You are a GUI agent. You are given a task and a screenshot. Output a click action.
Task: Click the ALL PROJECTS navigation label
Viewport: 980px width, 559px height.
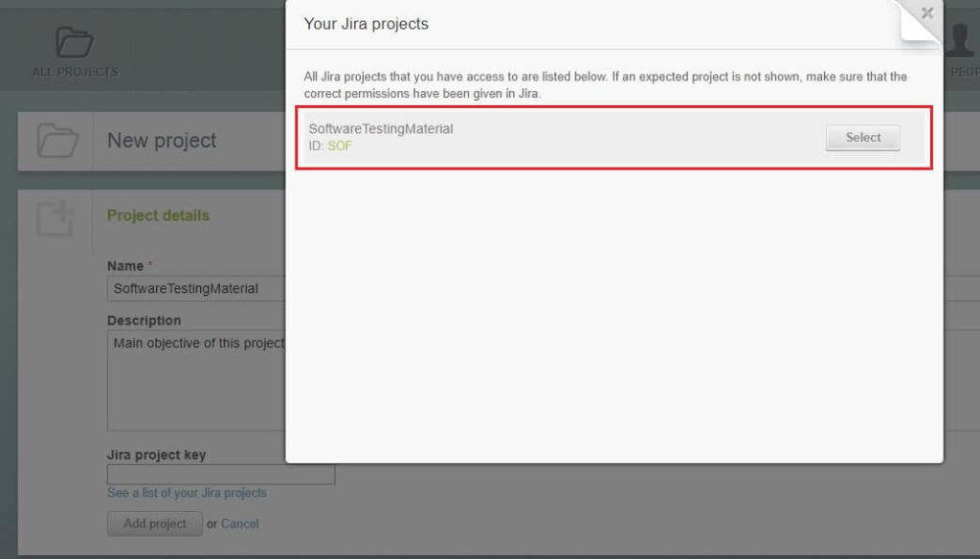[x=75, y=72]
